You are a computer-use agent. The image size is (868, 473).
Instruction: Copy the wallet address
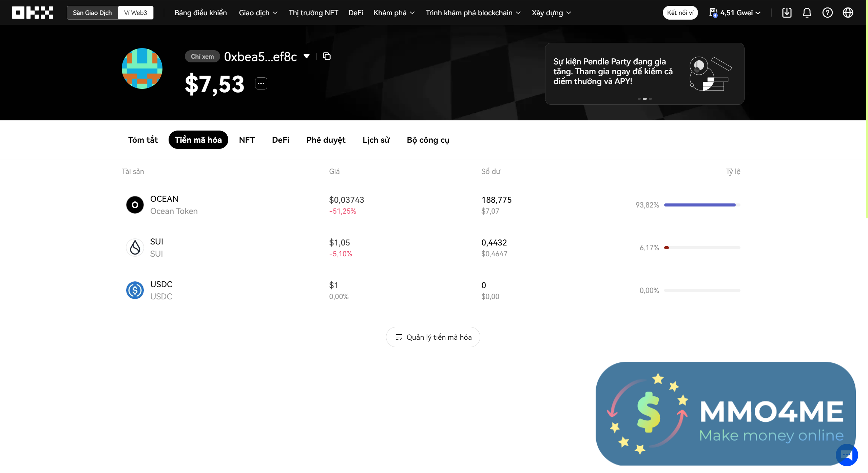point(326,56)
